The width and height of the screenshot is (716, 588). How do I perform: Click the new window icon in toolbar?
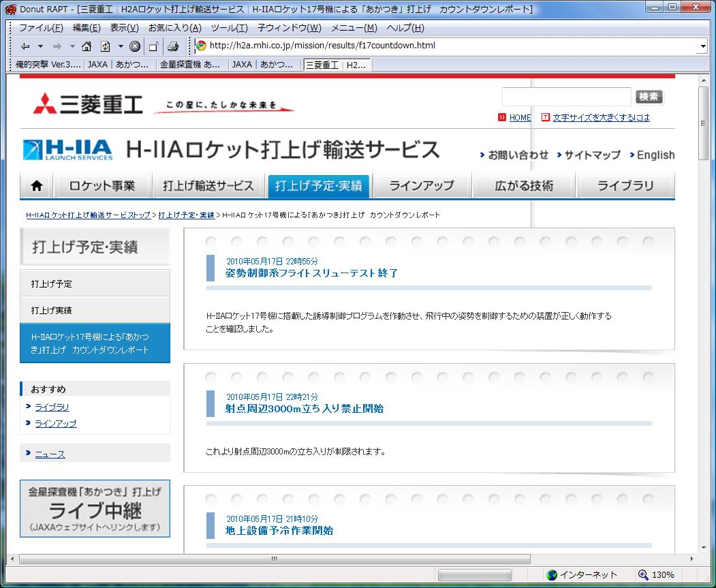[154, 46]
